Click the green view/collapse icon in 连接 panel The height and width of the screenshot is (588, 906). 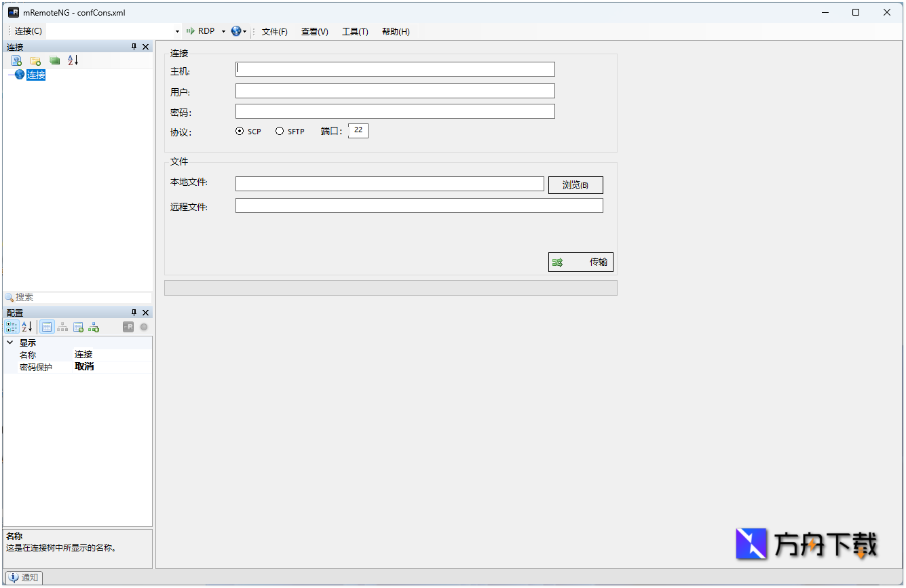(54, 60)
